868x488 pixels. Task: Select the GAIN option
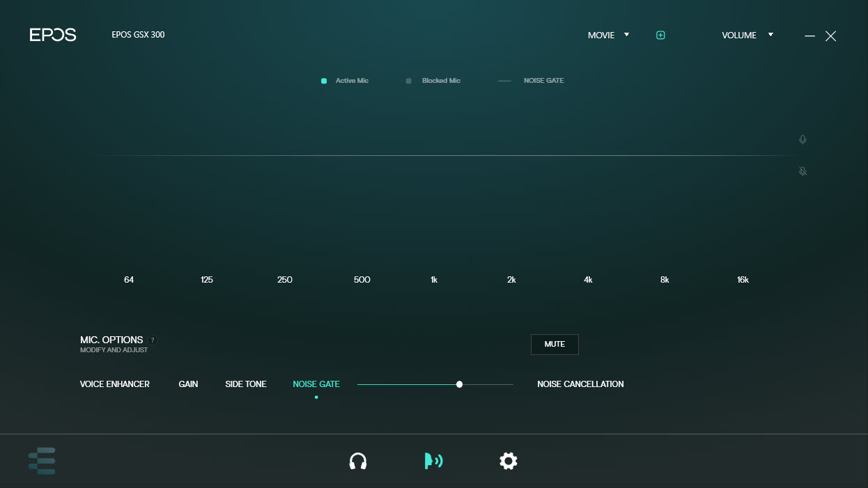click(x=189, y=384)
